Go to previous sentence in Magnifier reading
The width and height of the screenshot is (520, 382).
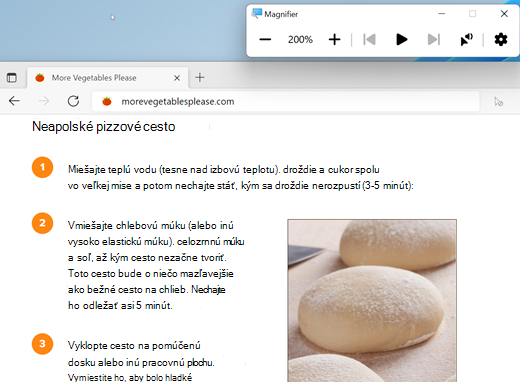[x=369, y=40]
